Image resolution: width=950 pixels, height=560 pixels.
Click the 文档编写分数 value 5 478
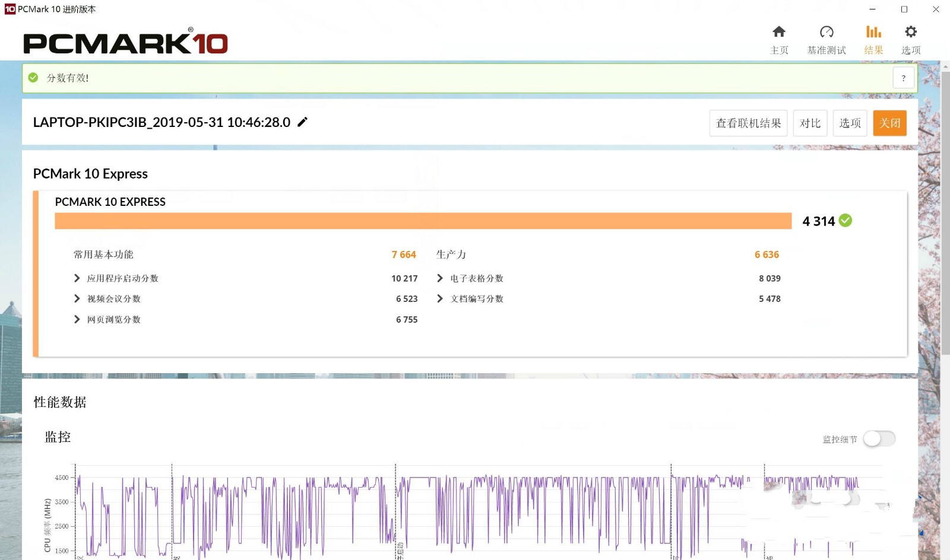click(769, 299)
